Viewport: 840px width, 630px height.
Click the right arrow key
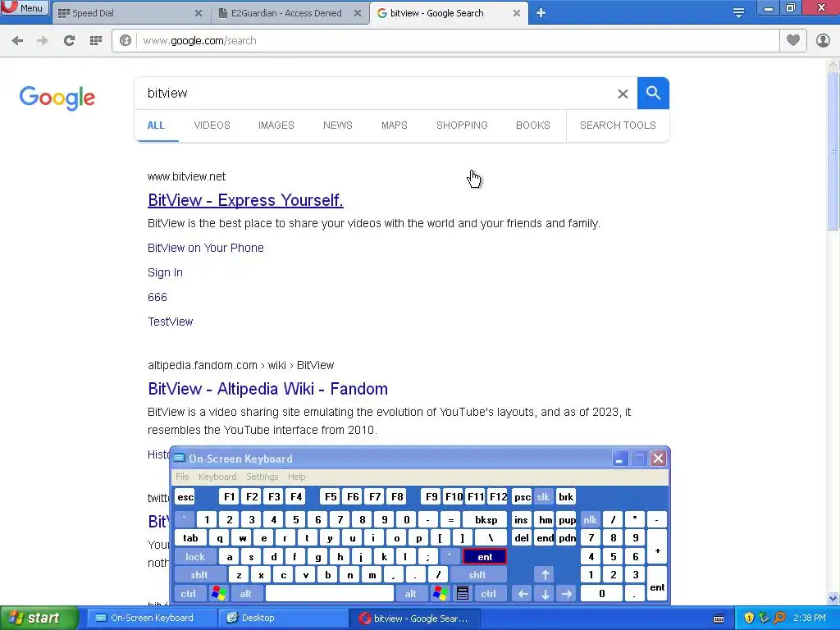point(567,594)
